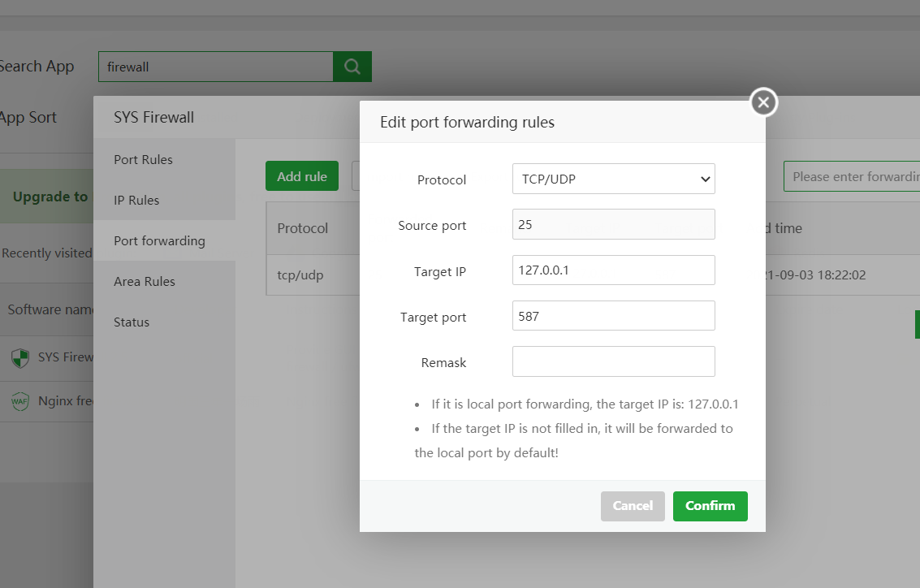Click the Search App text field

(215, 67)
